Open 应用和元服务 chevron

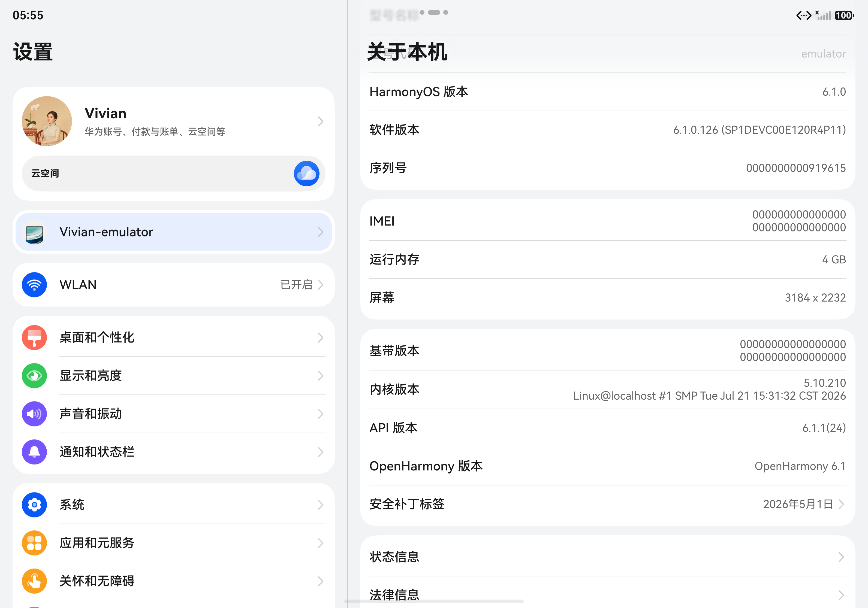321,543
